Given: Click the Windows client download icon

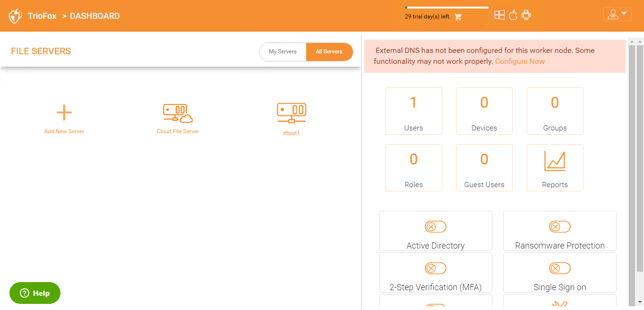Looking at the screenshot, I should [499, 15].
